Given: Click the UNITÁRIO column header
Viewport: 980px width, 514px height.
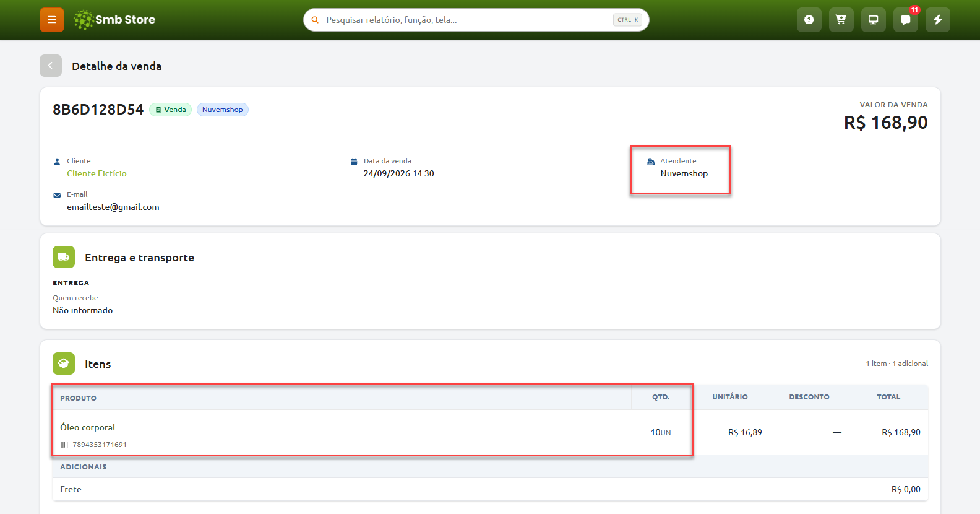Looking at the screenshot, I should tap(730, 397).
